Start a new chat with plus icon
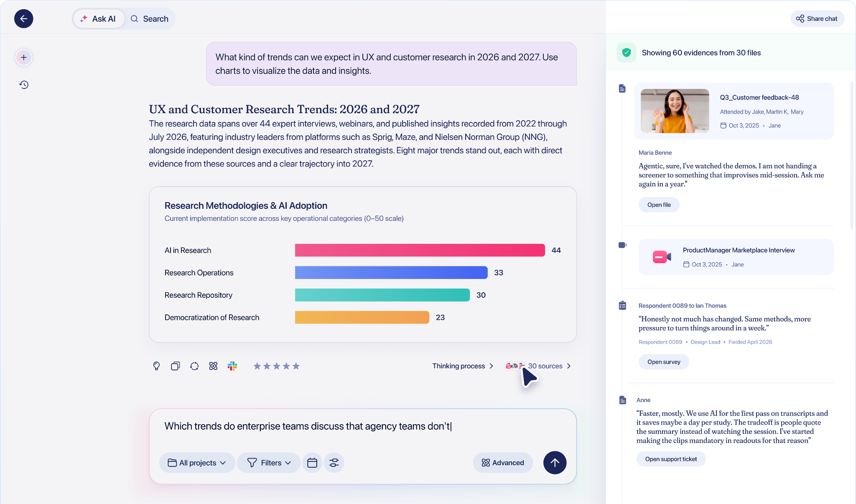This screenshot has height=504, width=856. point(24,57)
